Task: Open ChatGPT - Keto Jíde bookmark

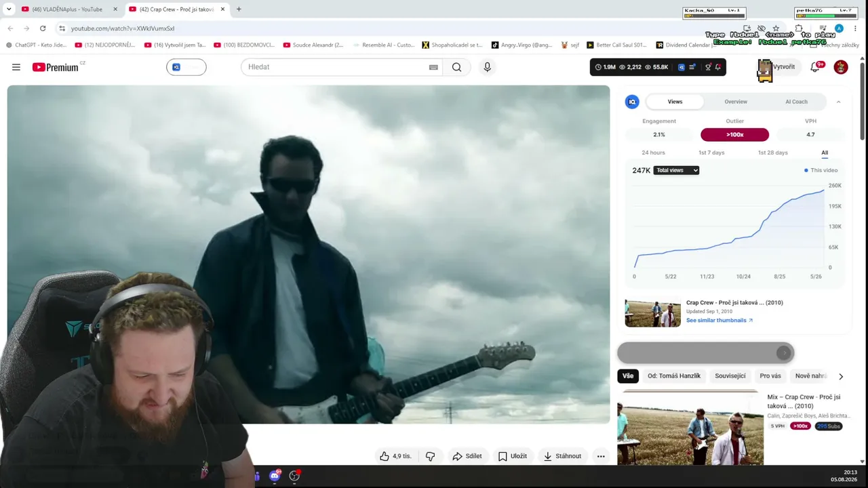Action: pos(36,45)
